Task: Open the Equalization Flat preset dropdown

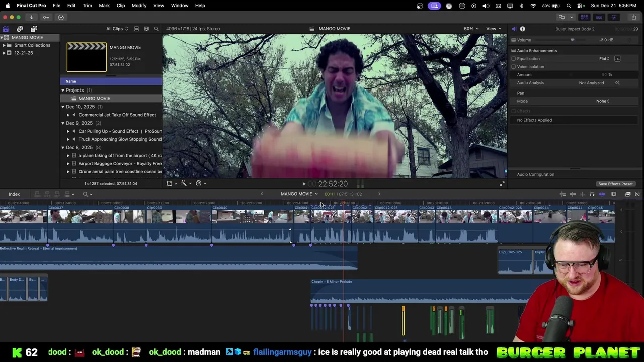Action: click(604, 59)
